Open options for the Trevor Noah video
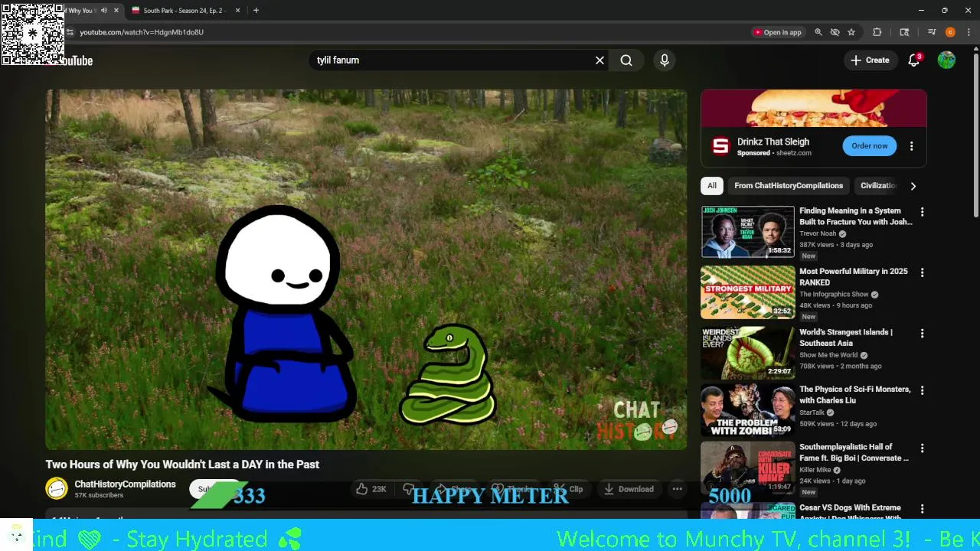The width and height of the screenshot is (980, 551). (x=922, y=212)
